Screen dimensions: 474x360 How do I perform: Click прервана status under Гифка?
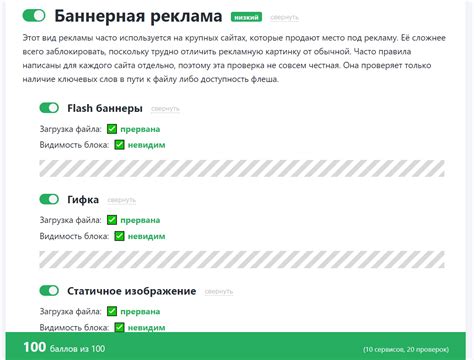pos(140,220)
